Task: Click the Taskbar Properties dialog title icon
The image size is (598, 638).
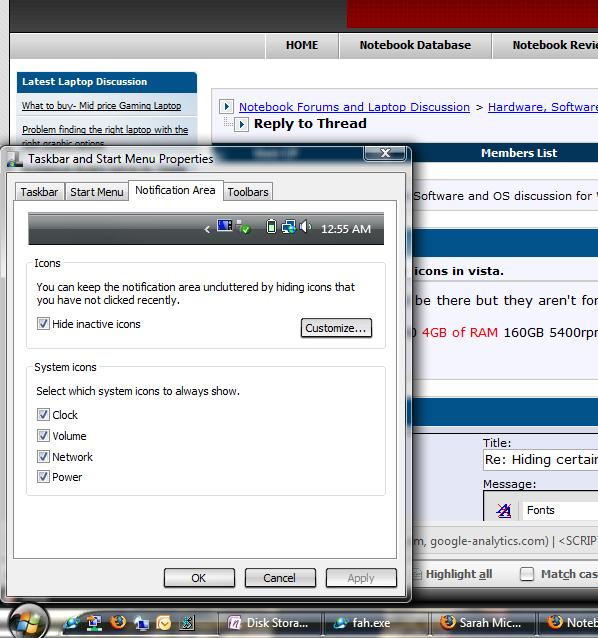Action: (x=15, y=160)
